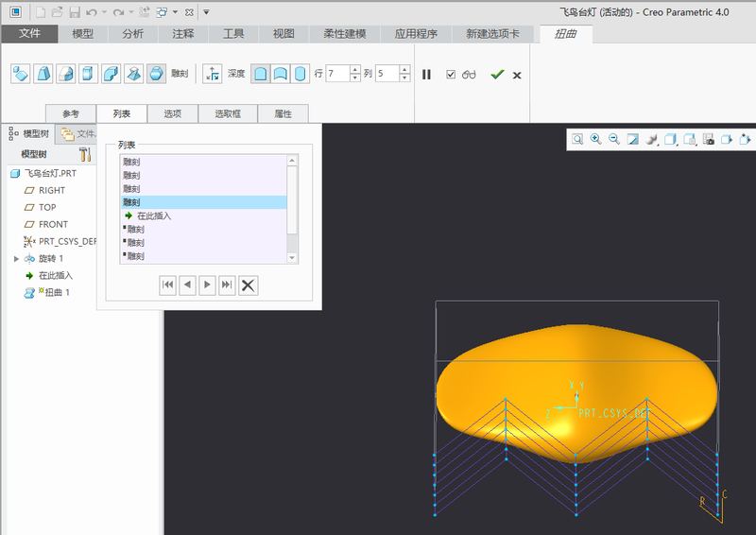Switch to the 应用程序 ribbon tab
The height and width of the screenshot is (535, 756).
tap(416, 34)
